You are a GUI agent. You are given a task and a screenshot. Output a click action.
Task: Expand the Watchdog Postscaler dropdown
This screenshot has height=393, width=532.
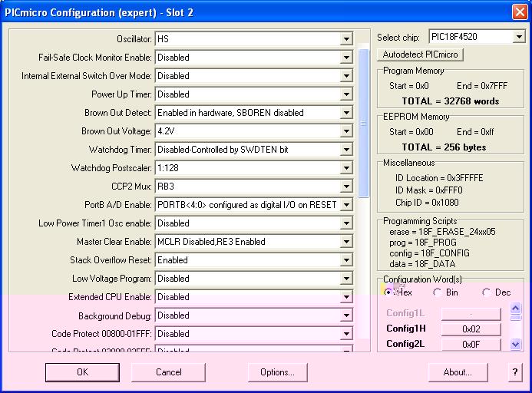346,167
